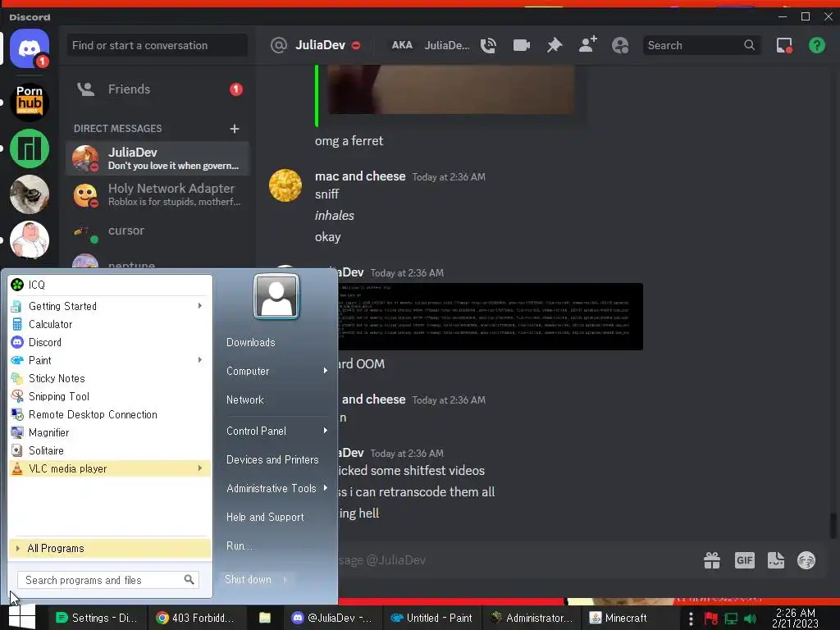Image resolution: width=840 pixels, height=630 pixels.
Task: Expand the Computer submenu arrow
Action: click(325, 371)
